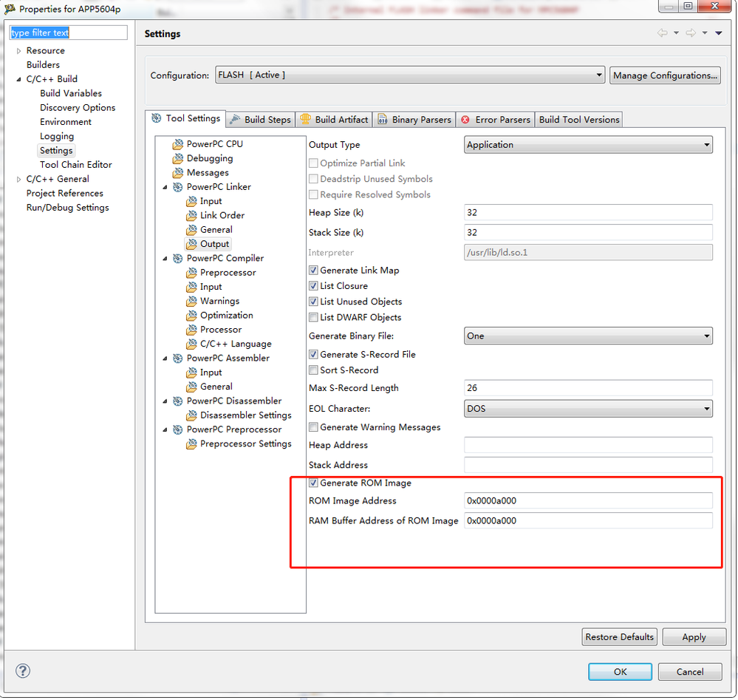Switch to the Build Artifact tab
Image resolution: width=738 pixels, height=700 pixels.
(334, 120)
